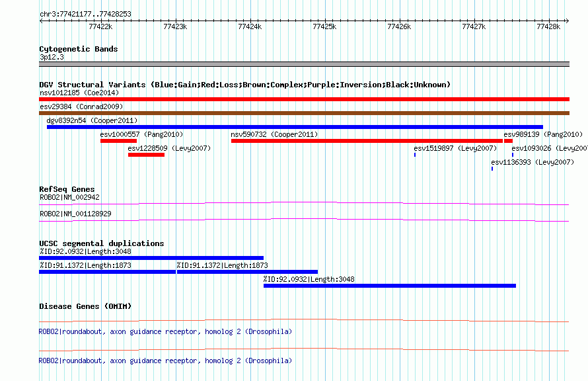Click the ROBO2|NM_002942 gene label
This screenshot has height=381, width=588.
coord(69,197)
